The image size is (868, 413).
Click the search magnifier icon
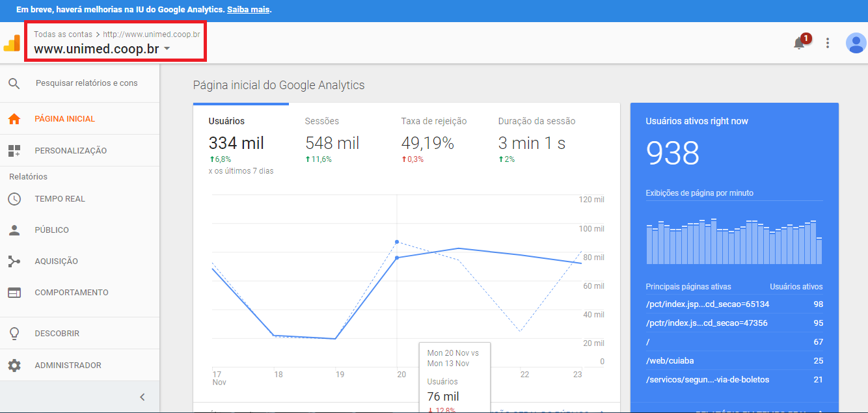[x=14, y=83]
